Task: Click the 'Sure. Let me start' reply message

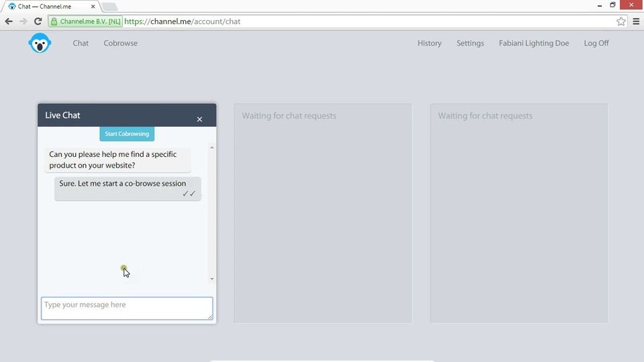Action: pyautogui.click(x=127, y=188)
